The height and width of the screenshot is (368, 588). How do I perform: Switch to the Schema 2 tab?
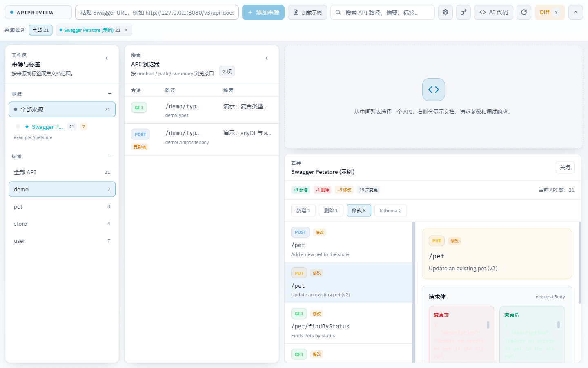390,211
